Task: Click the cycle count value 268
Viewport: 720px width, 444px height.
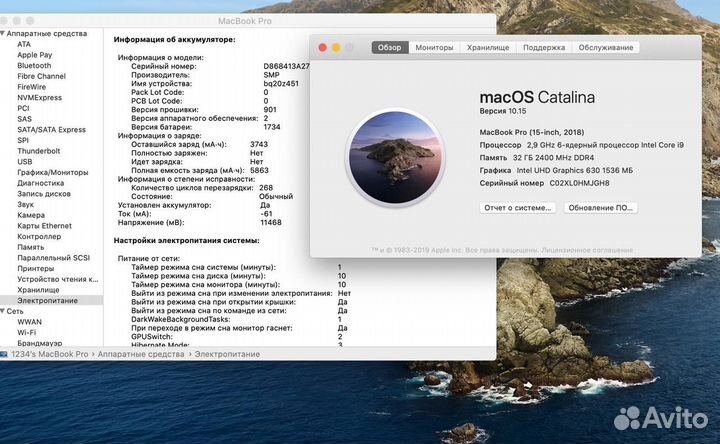Action: [266, 188]
